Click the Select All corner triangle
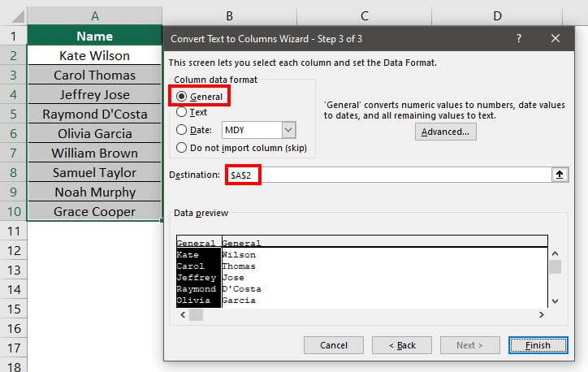Viewport: 588px width, 372px height. (17, 16)
